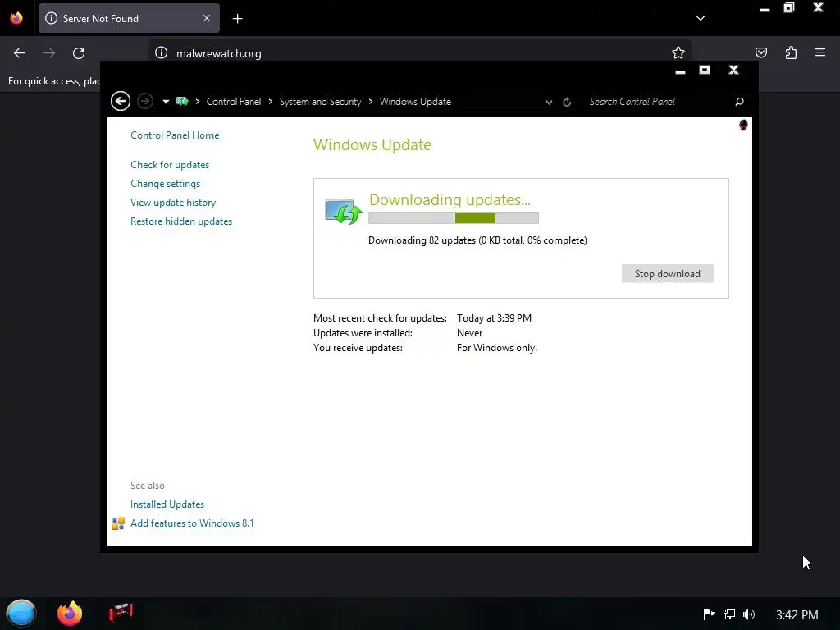Reload the Firefox page
The width and height of the screenshot is (840, 630).
[79, 53]
